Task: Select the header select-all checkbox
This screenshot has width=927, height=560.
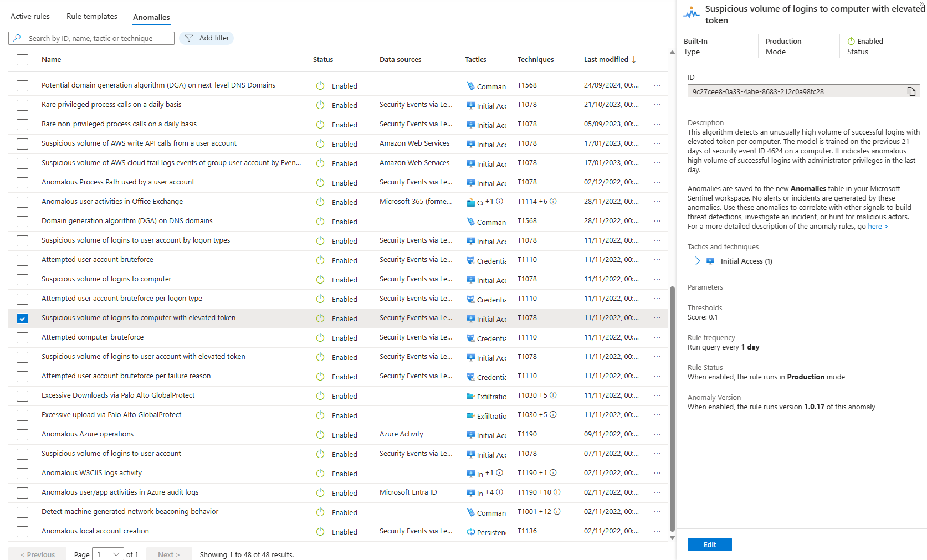Action: coord(22,59)
